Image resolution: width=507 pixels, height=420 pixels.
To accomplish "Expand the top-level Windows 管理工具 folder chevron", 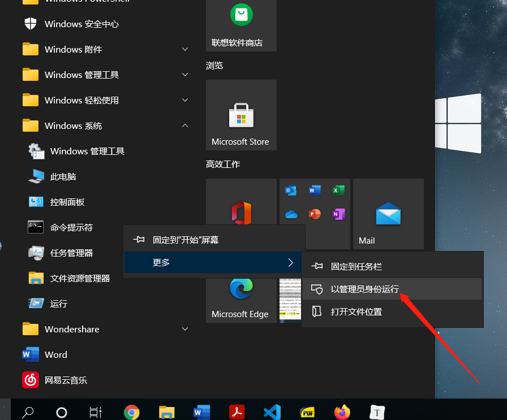I will (x=185, y=75).
